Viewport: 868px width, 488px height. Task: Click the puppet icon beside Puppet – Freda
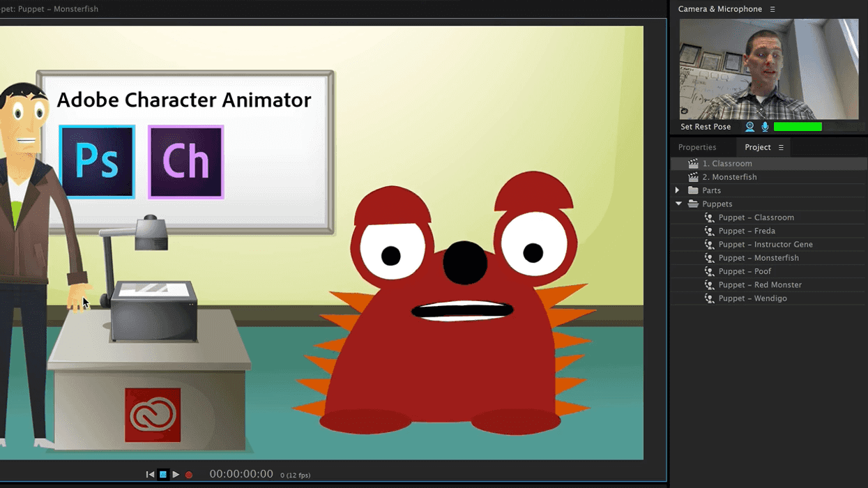click(709, 231)
